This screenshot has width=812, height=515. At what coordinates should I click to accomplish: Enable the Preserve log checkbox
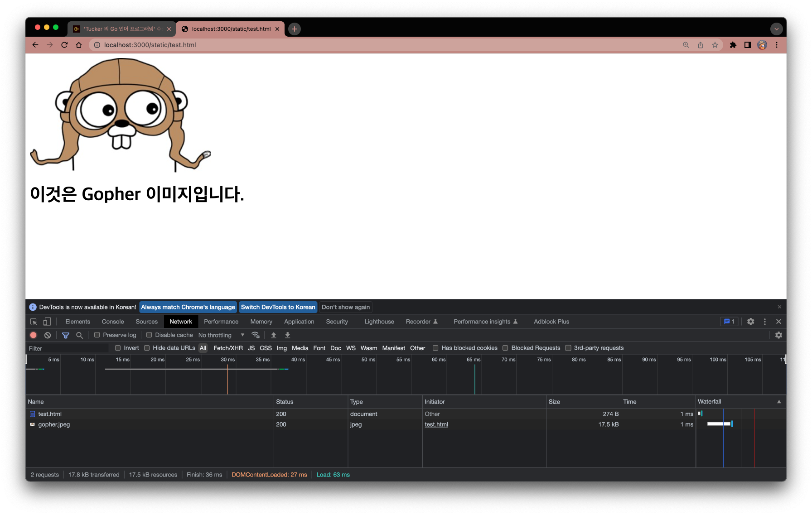coord(97,335)
